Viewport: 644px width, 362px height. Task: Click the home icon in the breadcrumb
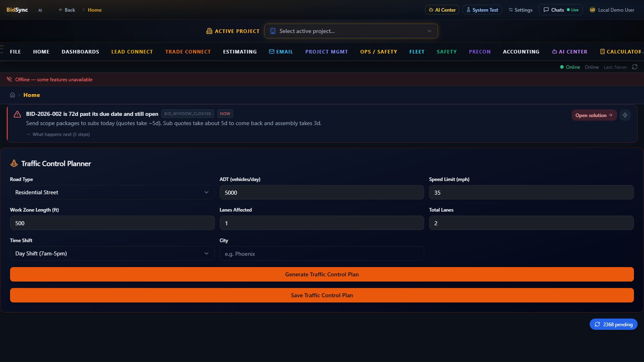12,95
